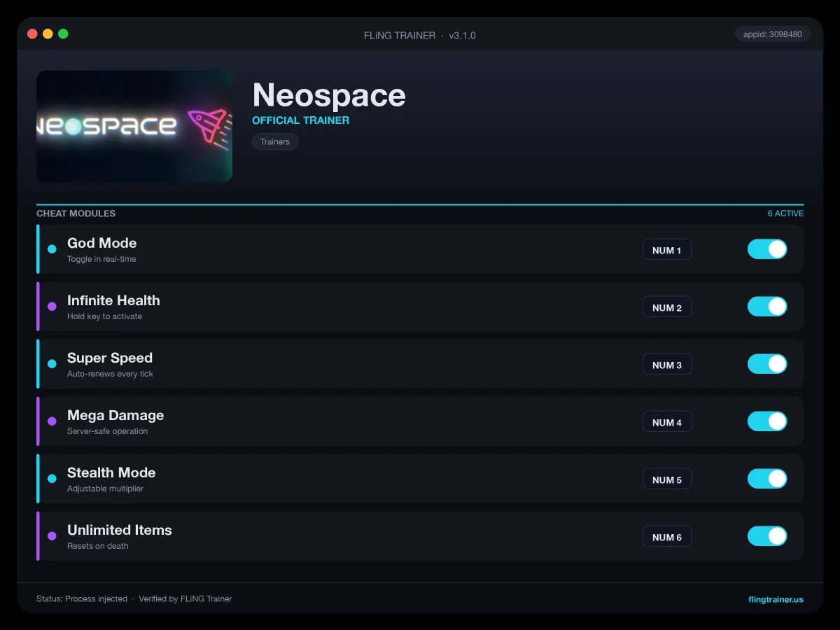Click the purple dot beside Unlimited Items
Viewport: 840px width, 630px height.
52,536
